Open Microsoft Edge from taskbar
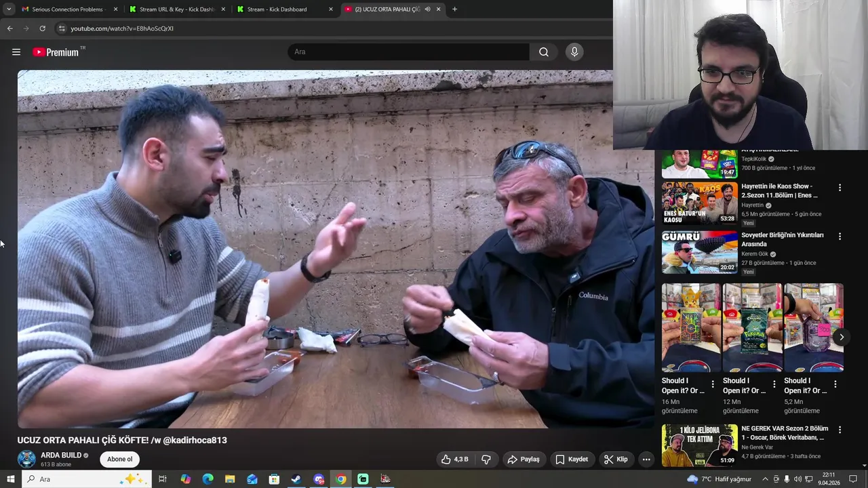This screenshot has height=488, width=868. [x=208, y=479]
